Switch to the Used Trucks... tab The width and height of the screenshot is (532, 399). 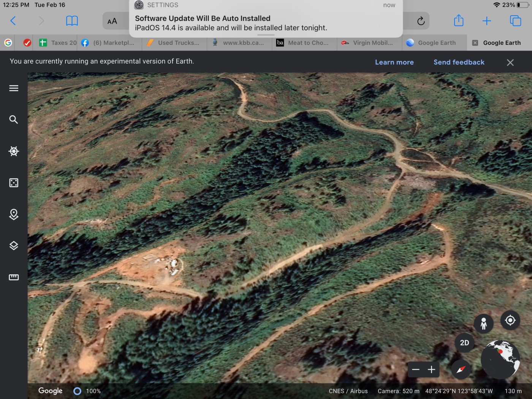[x=175, y=43]
